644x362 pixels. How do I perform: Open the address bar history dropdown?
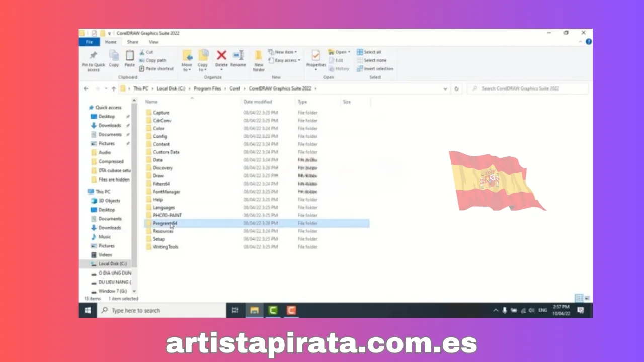445,89
